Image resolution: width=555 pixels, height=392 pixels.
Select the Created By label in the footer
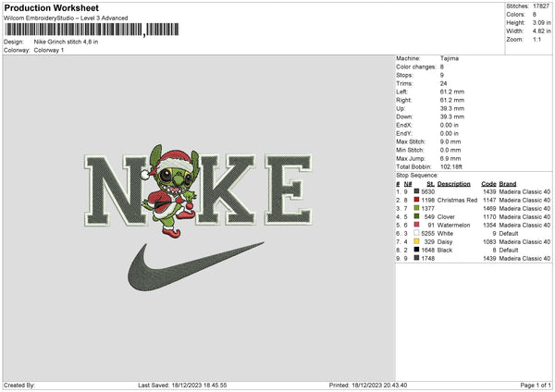[x=19, y=385]
